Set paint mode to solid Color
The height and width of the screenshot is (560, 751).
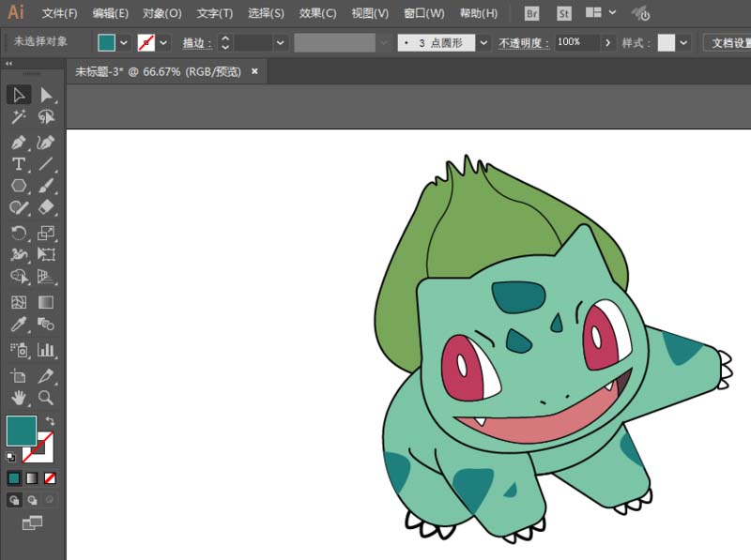[x=14, y=477]
